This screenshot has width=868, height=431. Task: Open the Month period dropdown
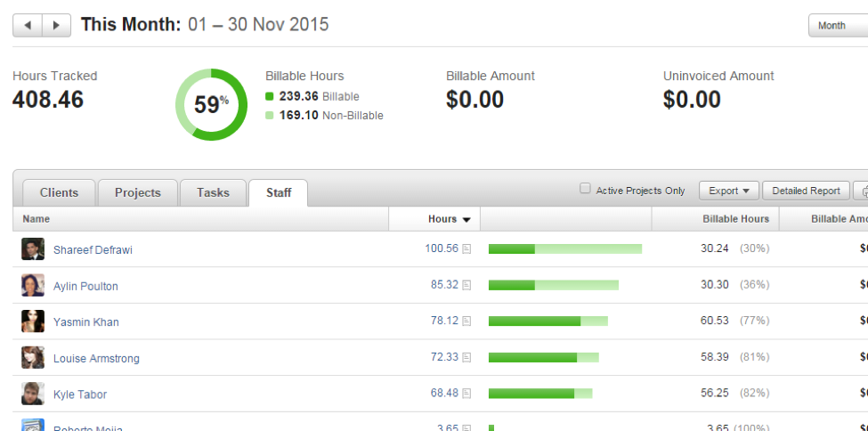pyautogui.click(x=838, y=25)
